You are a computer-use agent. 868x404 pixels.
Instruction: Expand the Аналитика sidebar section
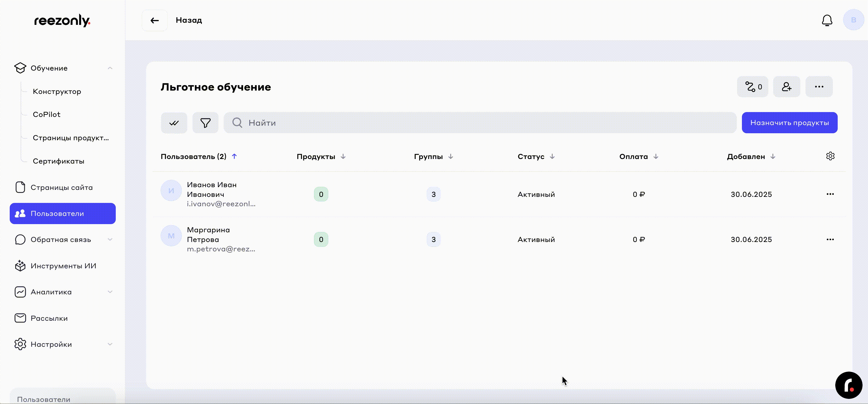(110, 292)
